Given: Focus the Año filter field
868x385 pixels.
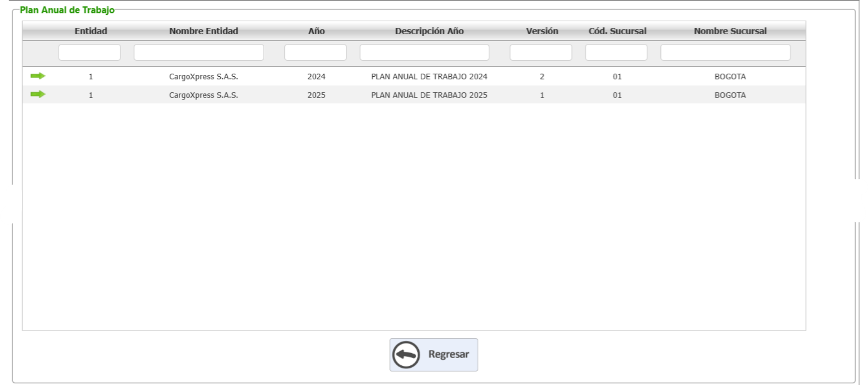Looking at the screenshot, I should tap(316, 52).
